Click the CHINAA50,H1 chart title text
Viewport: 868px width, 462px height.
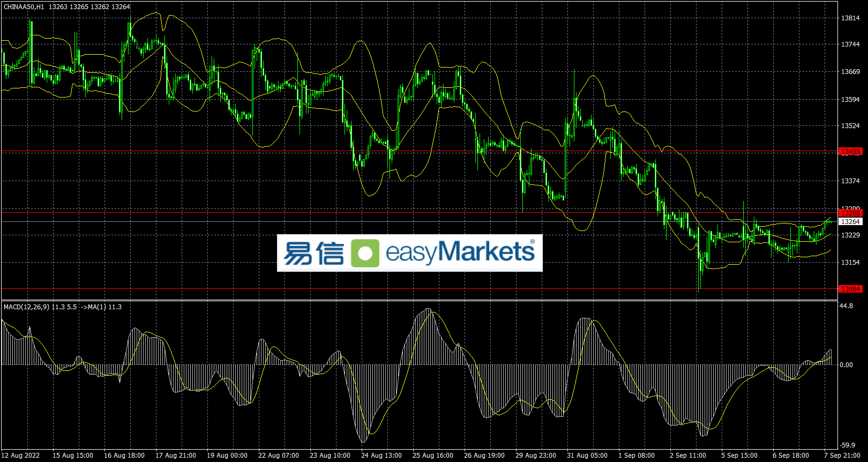(x=24, y=7)
